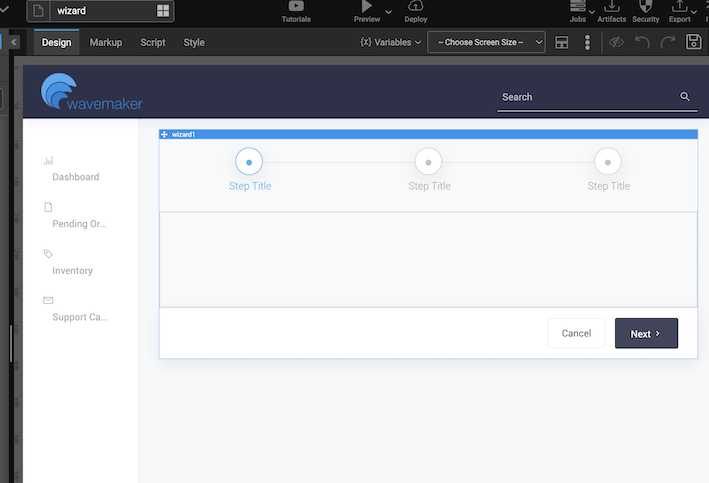Click the Deploy cloud icon

click(x=415, y=7)
